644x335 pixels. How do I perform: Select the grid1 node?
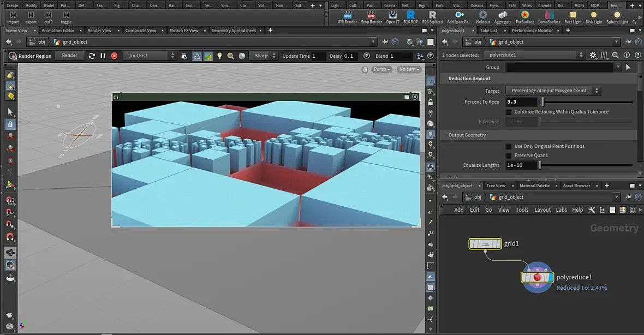click(485, 244)
